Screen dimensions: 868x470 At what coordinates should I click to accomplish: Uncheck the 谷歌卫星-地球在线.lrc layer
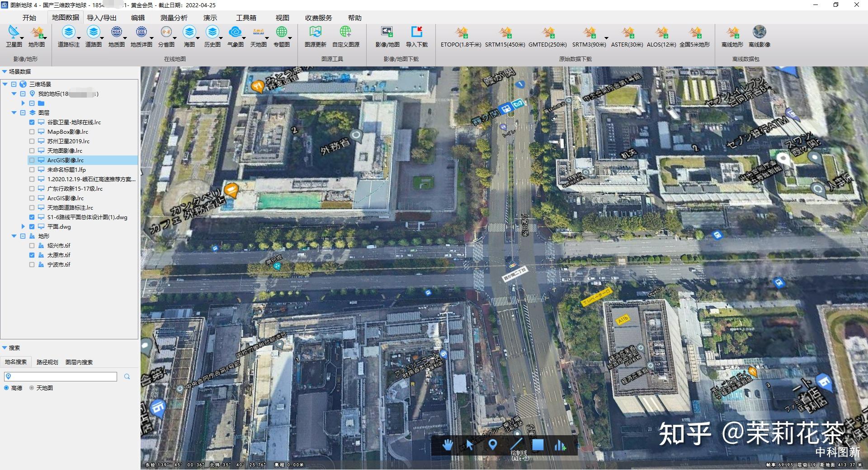point(32,122)
